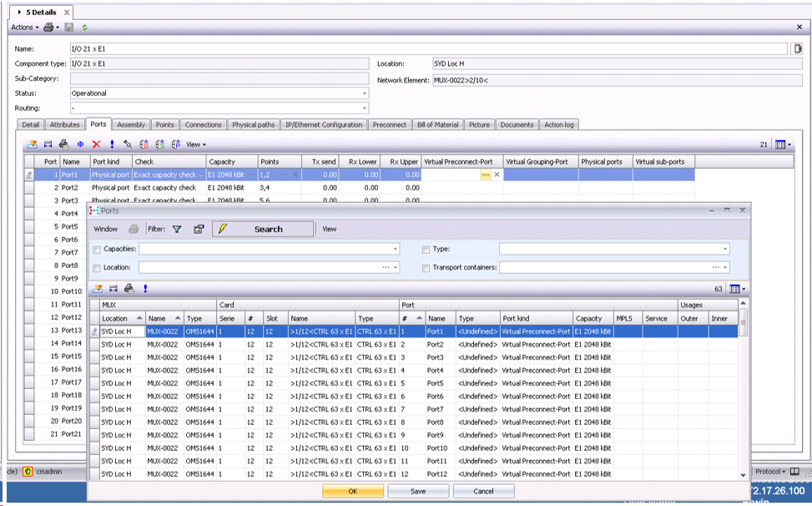812x506 pixels.
Task: Sort dialog results by Location column
Action: [122, 318]
